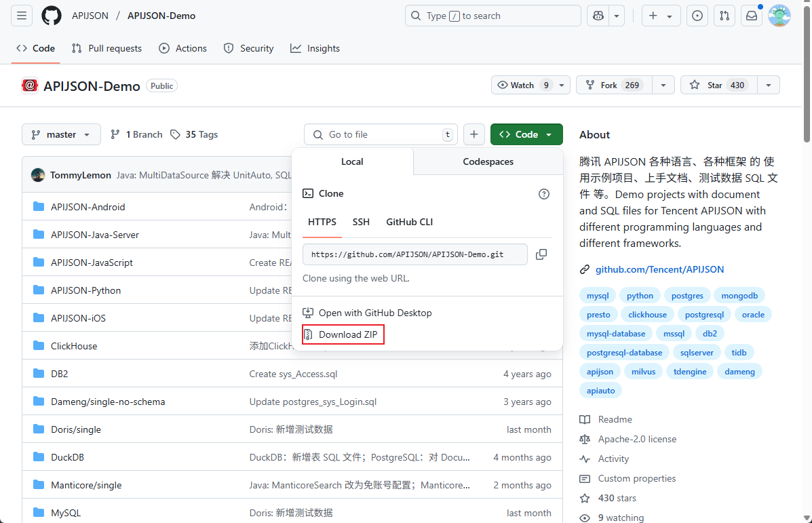Open the Star lists dropdown arrow
Image resolution: width=812 pixels, height=523 pixels.
pyautogui.click(x=768, y=85)
